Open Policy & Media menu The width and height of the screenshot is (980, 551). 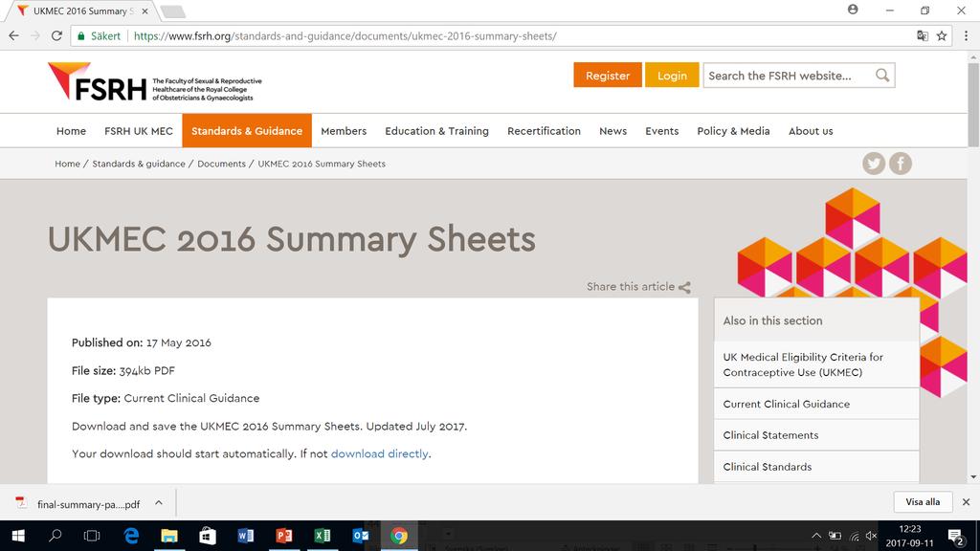tap(734, 131)
